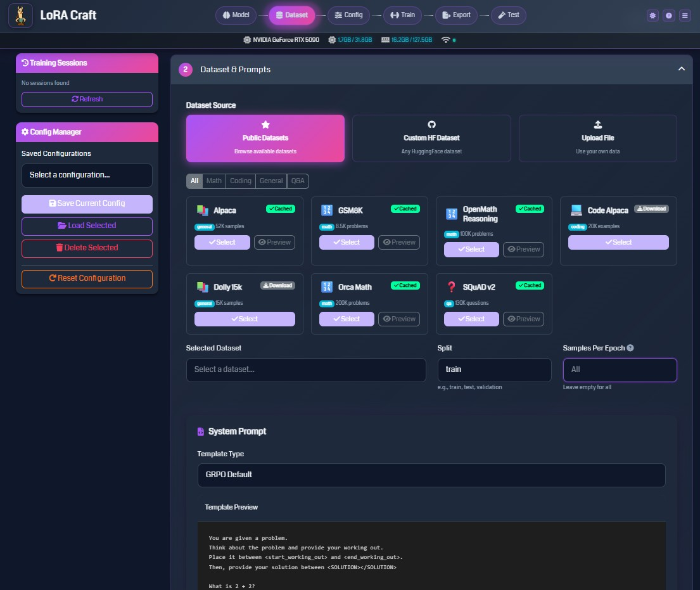Image resolution: width=700 pixels, height=590 pixels.
Task: Click the Save Current Config button
Action: coord(87,203)
